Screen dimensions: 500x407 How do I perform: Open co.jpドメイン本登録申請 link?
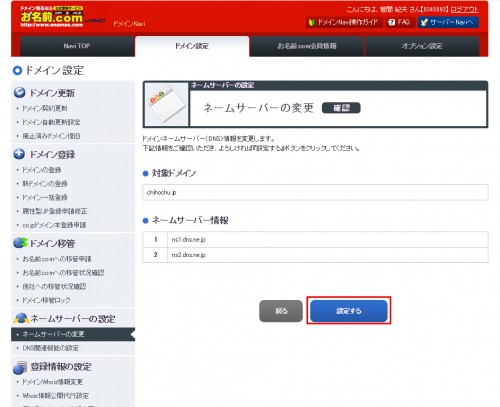54,225
